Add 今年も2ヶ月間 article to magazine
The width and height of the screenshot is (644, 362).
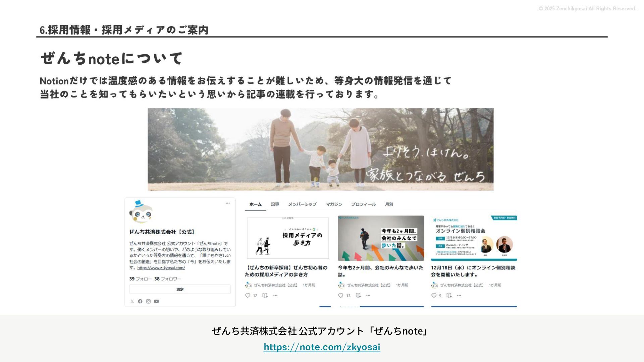click(x=358, y=296)
